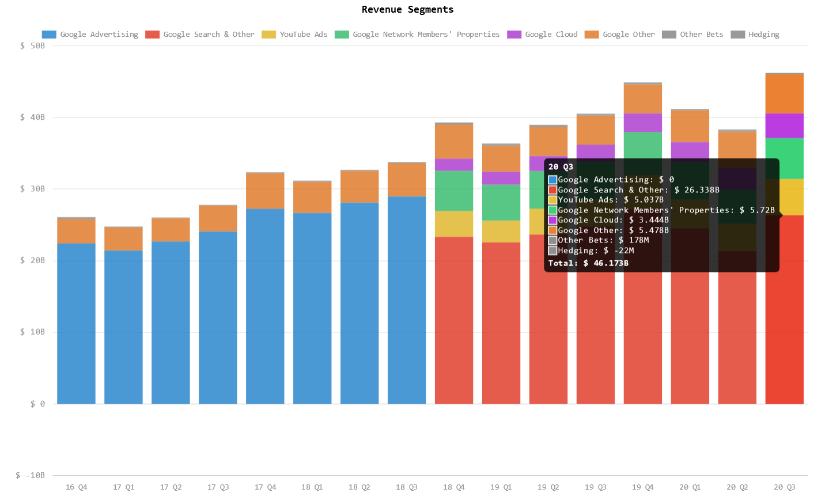Click the purple Google Cloud legend swatch
This screenshot has height=504, width=825.
(x=514, y=35)
